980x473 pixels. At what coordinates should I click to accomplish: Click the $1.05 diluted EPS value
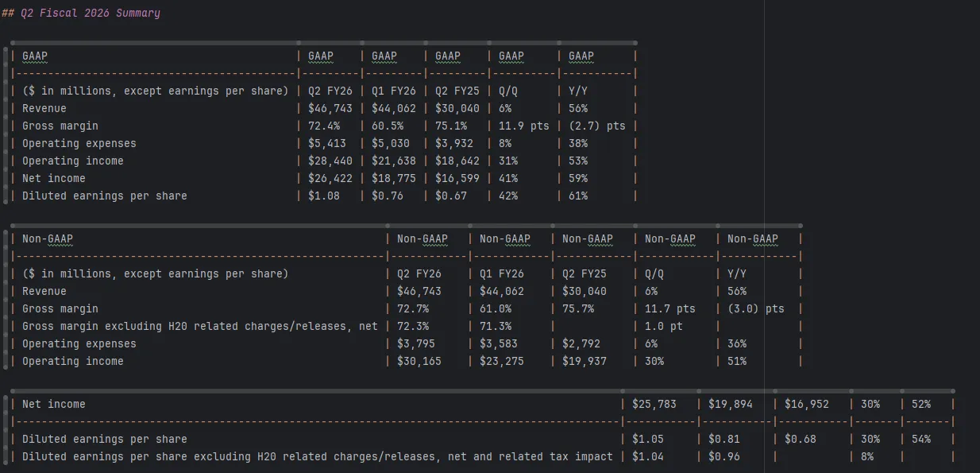pyautogui.click(x=648, y=439)
